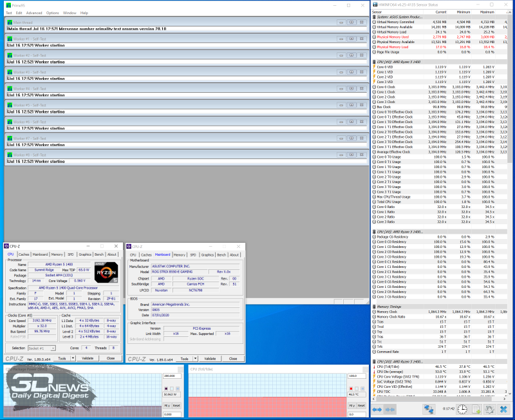Image resolution: width=515 pixels, height=420 pixels.
Task: Close HWiNFO sensors with blue X icon
Action: point(503,409)
